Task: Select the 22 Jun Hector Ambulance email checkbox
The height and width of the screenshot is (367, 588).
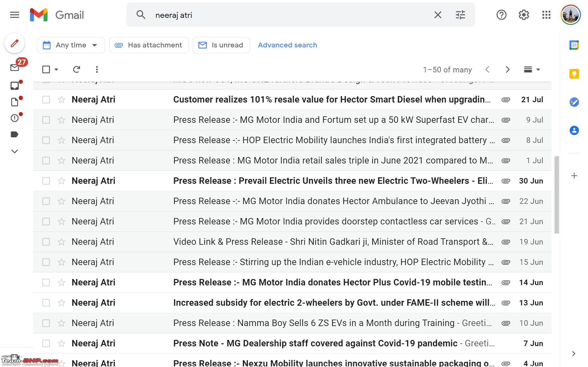Action: (x=46, y=201)
